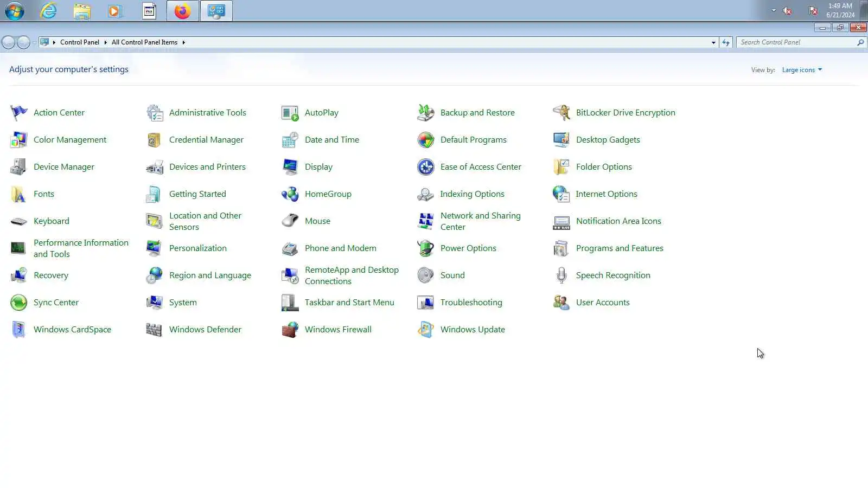Click the User Accounts icon

click(x=561, y=303)
